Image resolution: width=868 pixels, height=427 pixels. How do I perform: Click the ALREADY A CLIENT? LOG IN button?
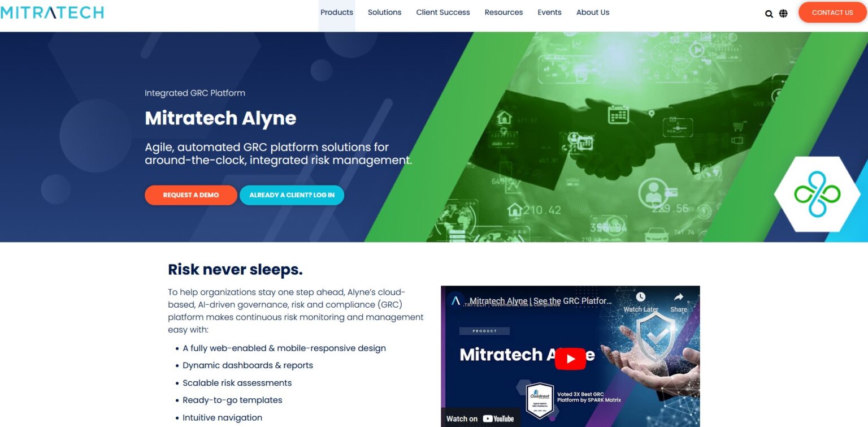pos(292,195)
